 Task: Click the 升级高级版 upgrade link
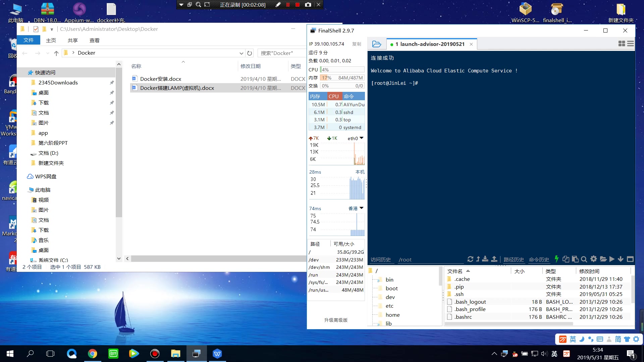(x=336, y=320)
